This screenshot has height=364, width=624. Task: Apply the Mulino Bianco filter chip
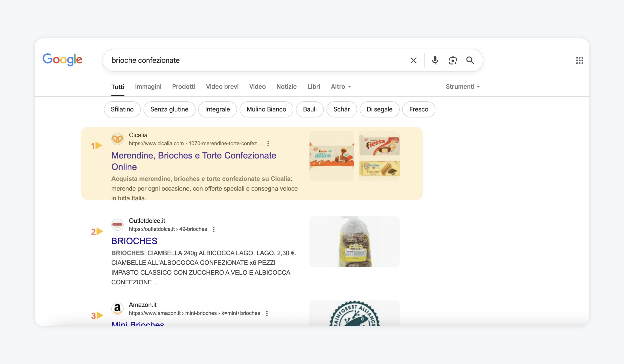point(266,110)
